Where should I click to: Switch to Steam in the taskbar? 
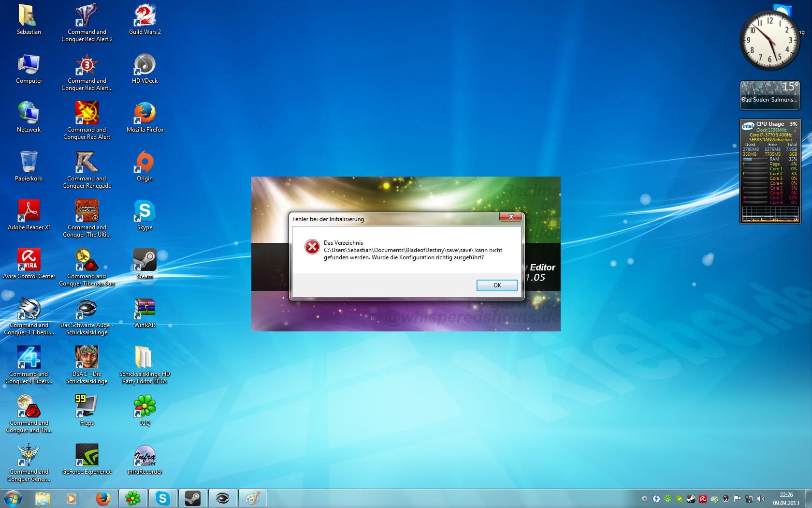click(193, 498)
